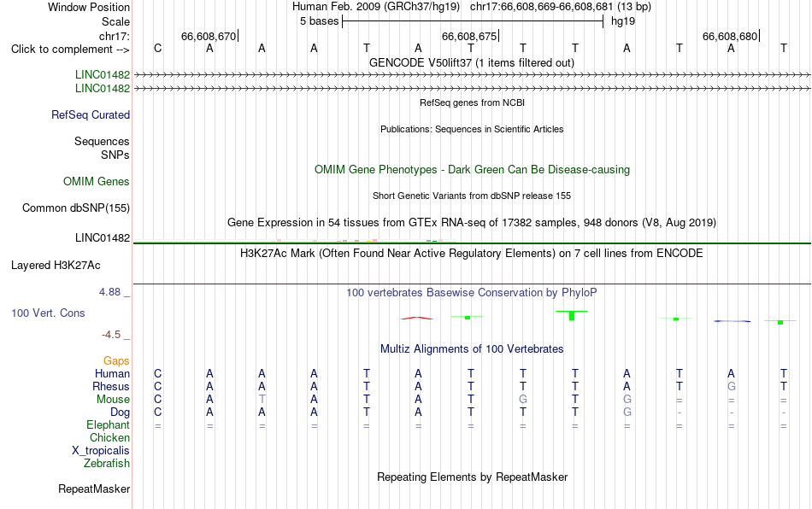Click the Scale track label
Viewport: 812px width, 509px height.
[115, 21]
